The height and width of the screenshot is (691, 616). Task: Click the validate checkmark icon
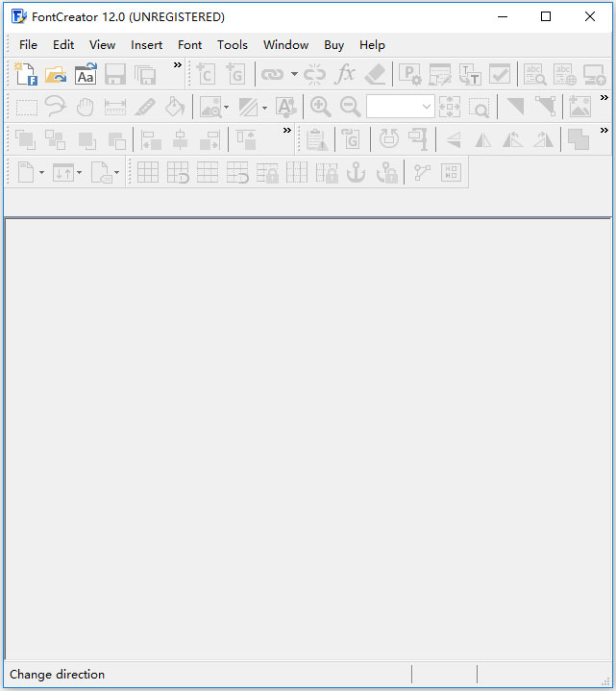tap(500, 74)
